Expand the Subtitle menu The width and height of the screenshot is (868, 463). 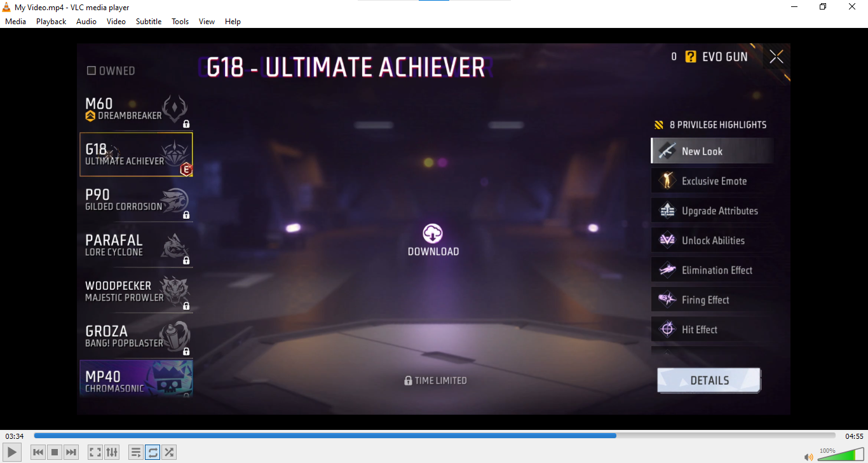(148, 21)
